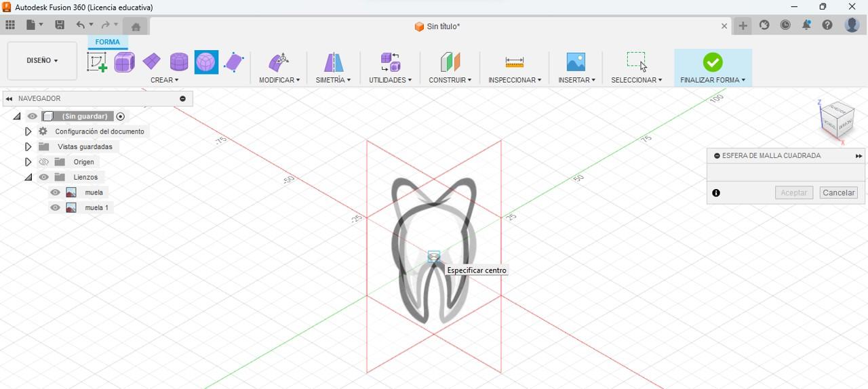Click the Simetría mirror icon
Viewport: 868px width, 389px height.
[x=333, y=62]
